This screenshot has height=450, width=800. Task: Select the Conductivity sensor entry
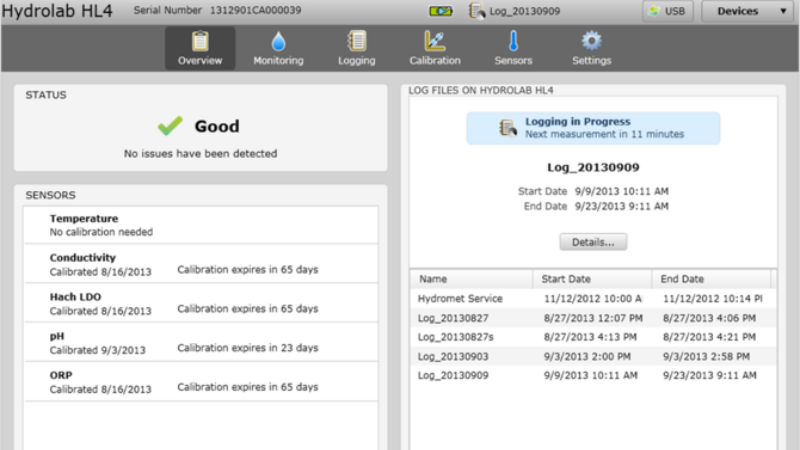coord(201,264)
